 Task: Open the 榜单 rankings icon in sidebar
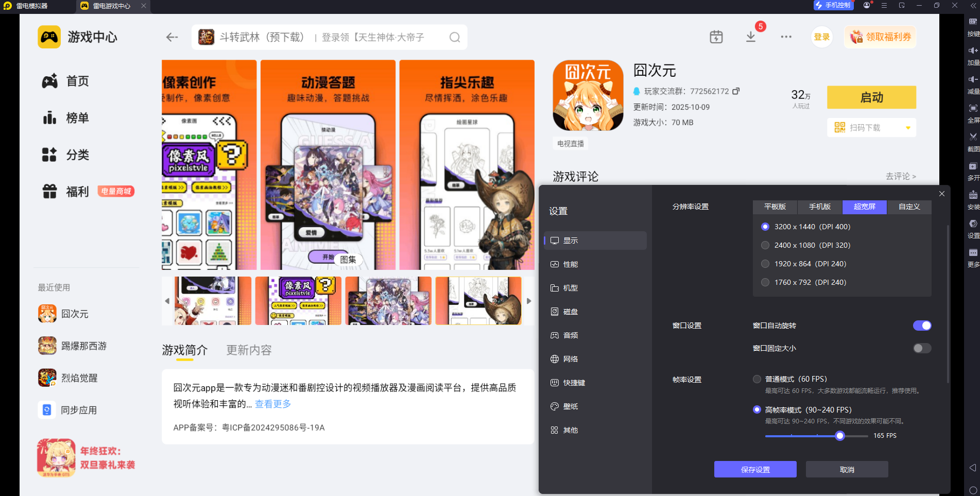[x=50, y=118]
